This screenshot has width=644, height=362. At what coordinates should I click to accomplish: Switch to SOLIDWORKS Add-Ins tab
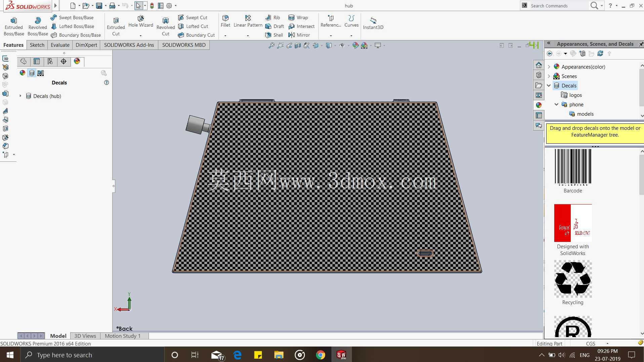tap(129, 45)
